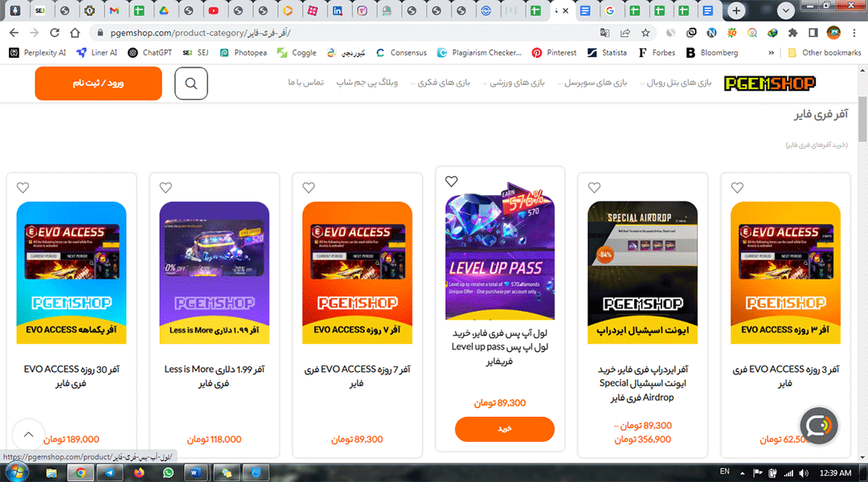Show hidden system tray icons arrow
The image size is (868, 482).
coord(742,472)
